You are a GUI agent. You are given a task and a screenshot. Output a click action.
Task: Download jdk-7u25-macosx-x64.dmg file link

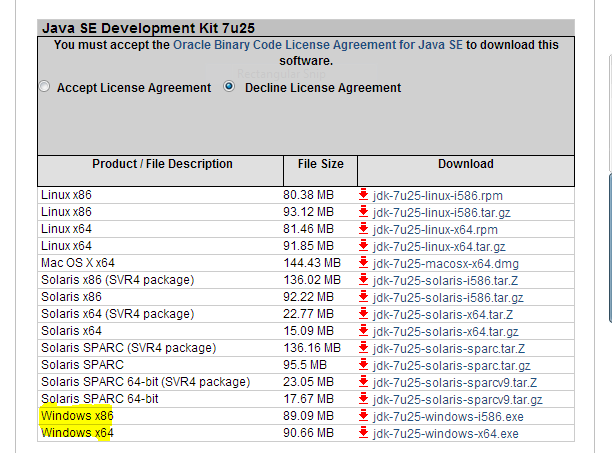click(446, 263)
